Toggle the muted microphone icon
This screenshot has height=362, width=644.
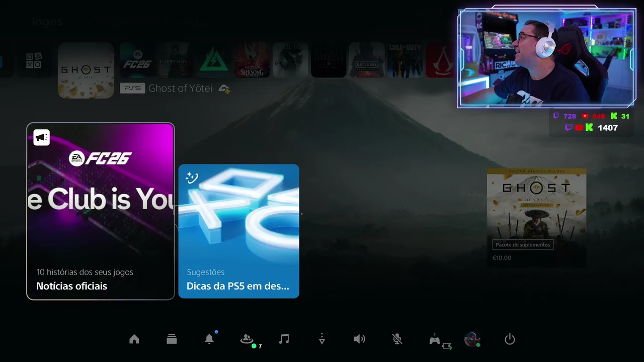397,339
